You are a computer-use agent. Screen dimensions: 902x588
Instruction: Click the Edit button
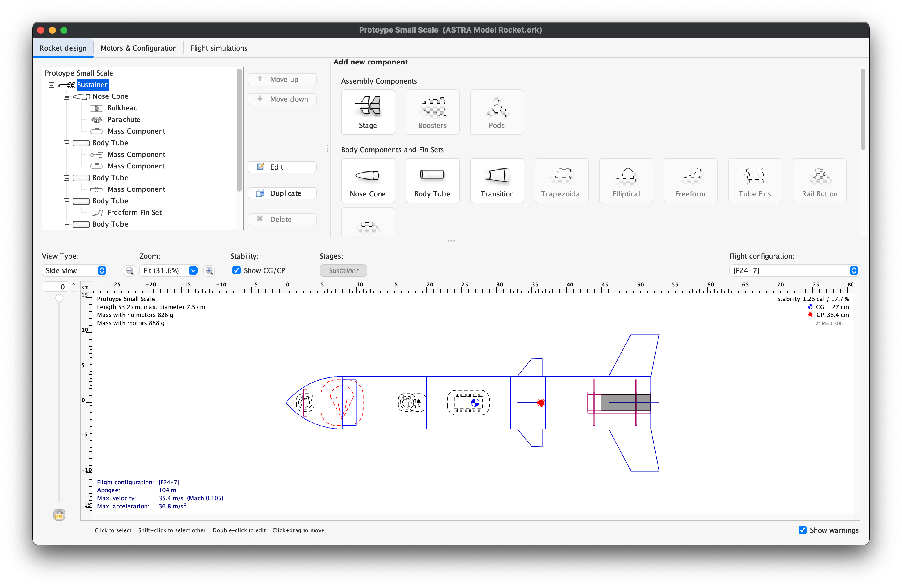pyautogui.click(x=282, y=167)
